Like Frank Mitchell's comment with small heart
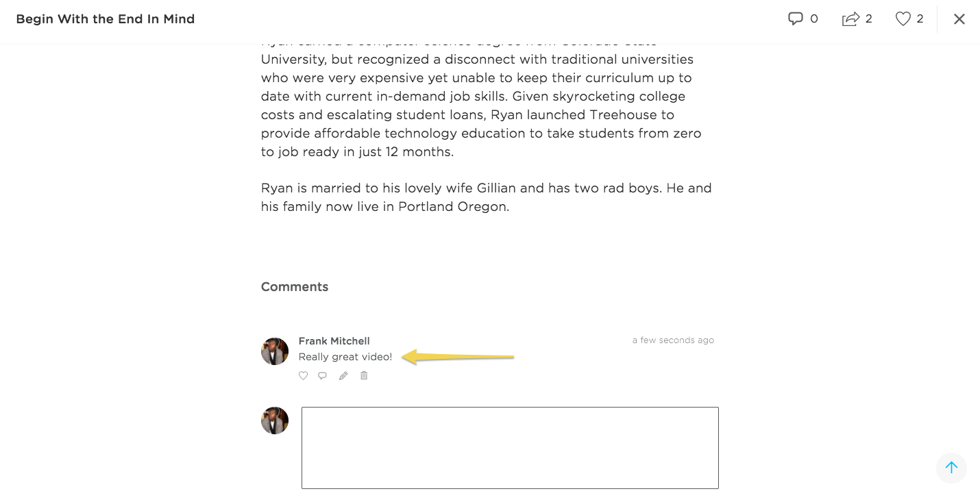The height and width of the screenshot is (500, 980). coord(303,375)
